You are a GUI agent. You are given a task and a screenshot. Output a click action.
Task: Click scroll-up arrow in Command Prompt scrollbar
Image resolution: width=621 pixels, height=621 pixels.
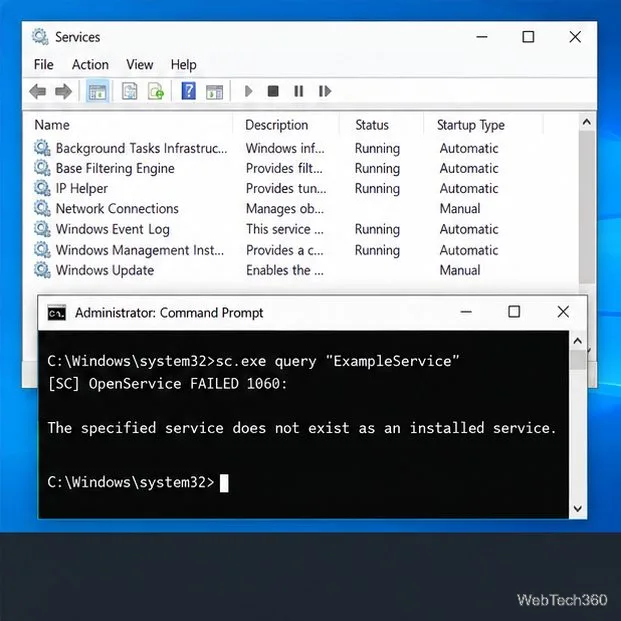point(578,341)
